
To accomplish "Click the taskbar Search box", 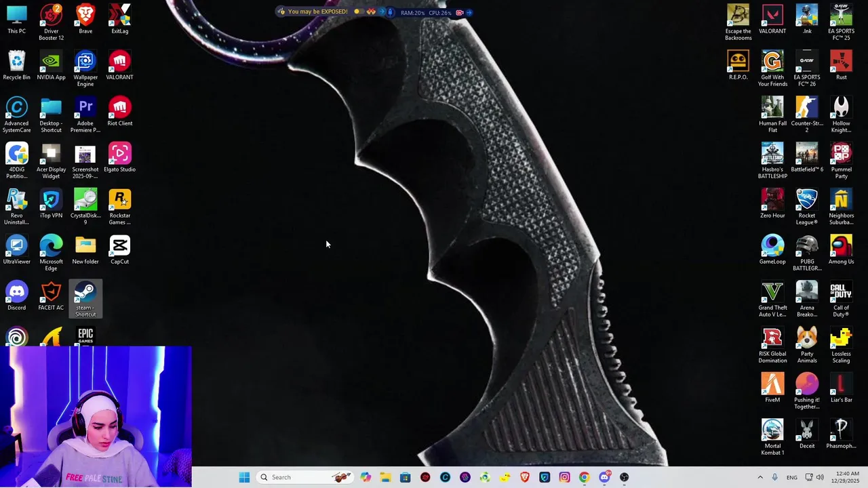I will pyautogui.click(x=306, y=477).
